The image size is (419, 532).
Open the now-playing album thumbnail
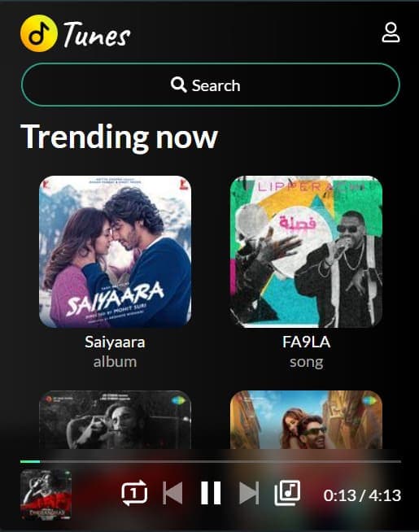[x=46, y=495]
